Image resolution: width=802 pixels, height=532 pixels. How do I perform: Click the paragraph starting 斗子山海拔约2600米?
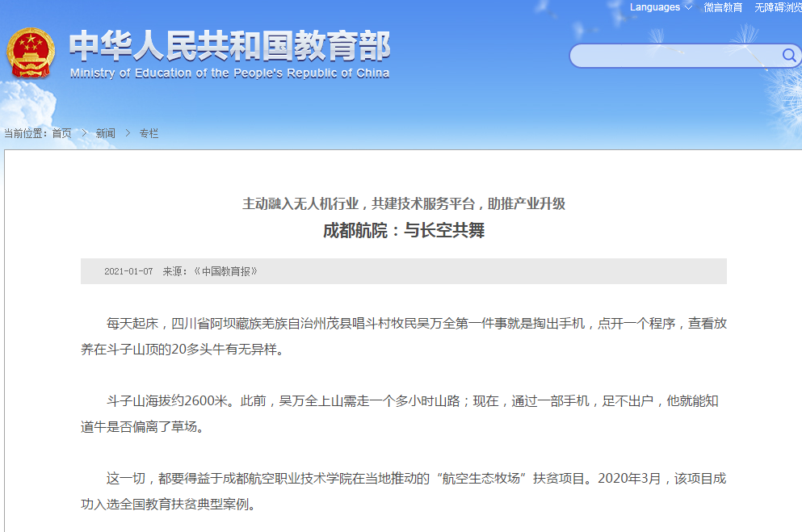[400, 414]
